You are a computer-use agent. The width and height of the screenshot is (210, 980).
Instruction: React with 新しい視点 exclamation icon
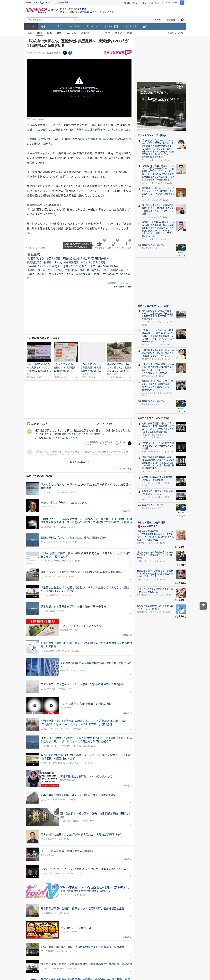(x=127, y=244)
